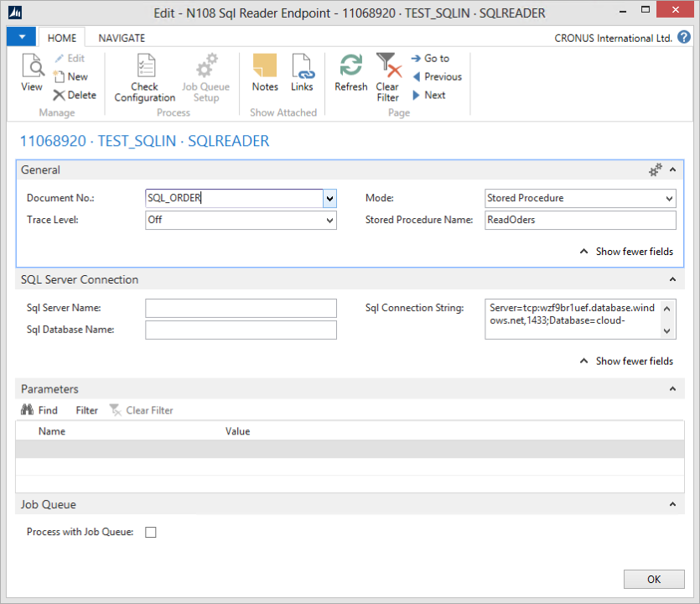
Task: Switch to the HOME ribbon tab
Action: pos(62,38)
